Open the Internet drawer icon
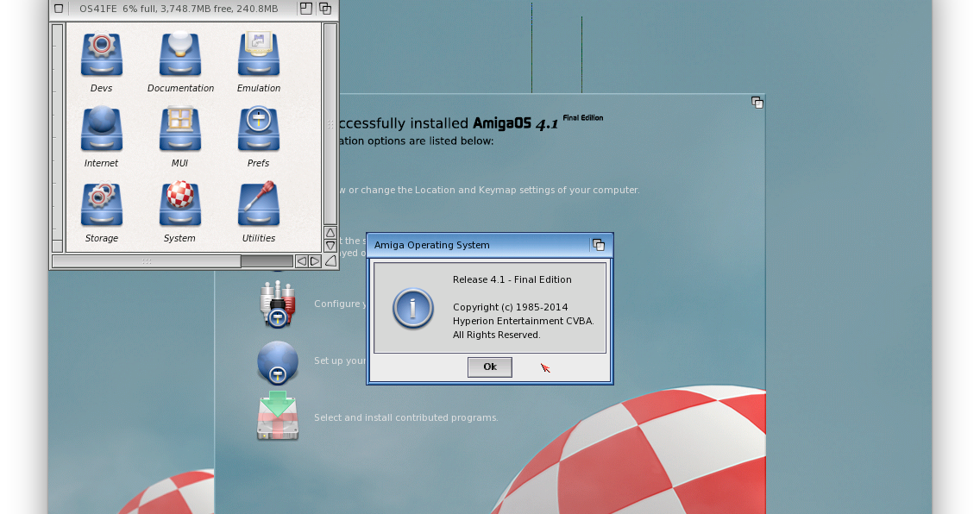 pyautogui.click(x=101, y=128)
